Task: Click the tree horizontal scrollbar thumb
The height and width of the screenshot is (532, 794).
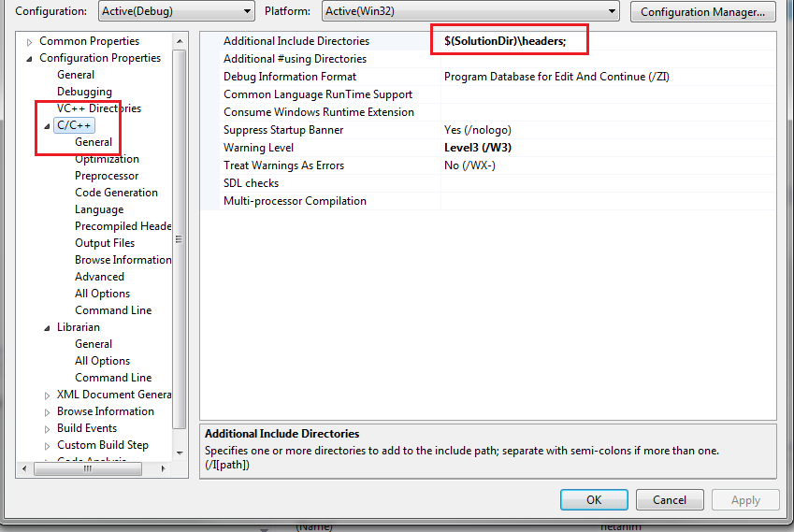Action: click(x=88, y=468)
